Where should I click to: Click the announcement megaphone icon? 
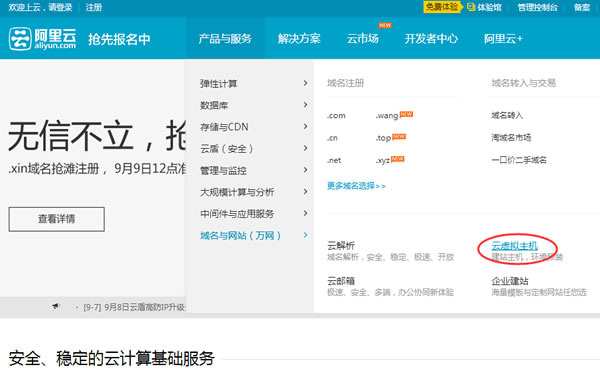coord(56,306)
